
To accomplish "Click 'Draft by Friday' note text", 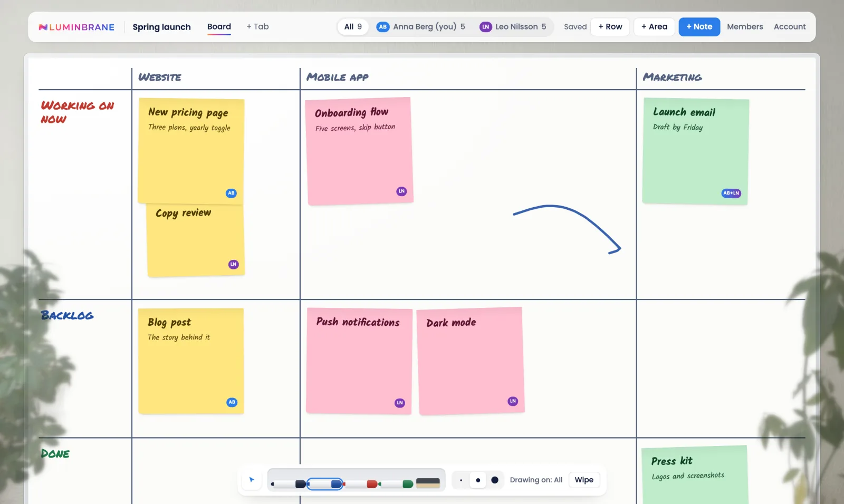I will pos(678,127).
